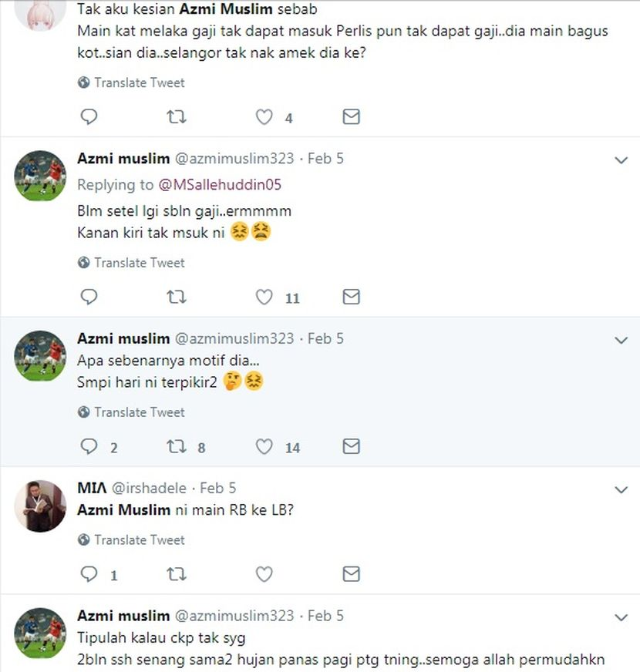
Task: Open the timestamp of the "Tipulah kalau ckp" tweet
Action: tap(325, 616)
